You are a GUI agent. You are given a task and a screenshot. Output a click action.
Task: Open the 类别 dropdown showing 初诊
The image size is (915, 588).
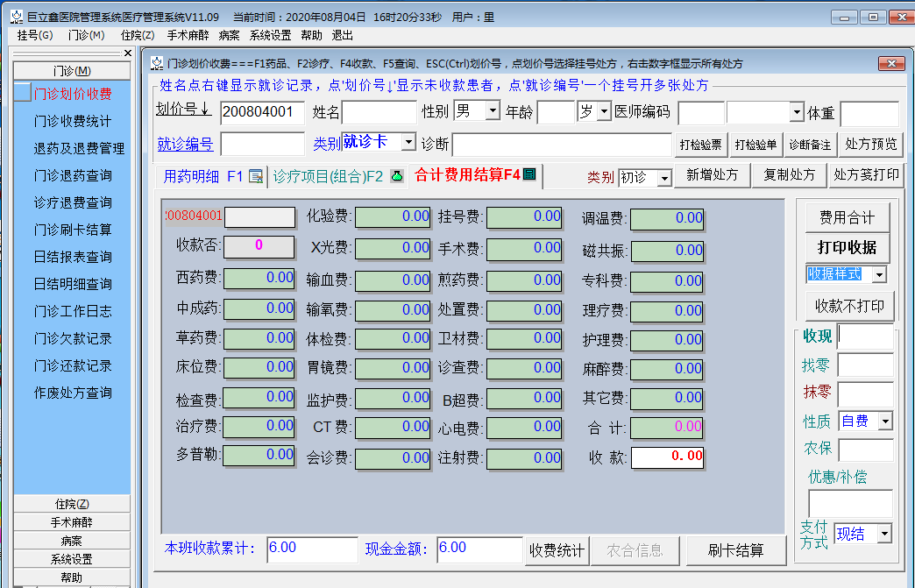(x=666, y=176)
